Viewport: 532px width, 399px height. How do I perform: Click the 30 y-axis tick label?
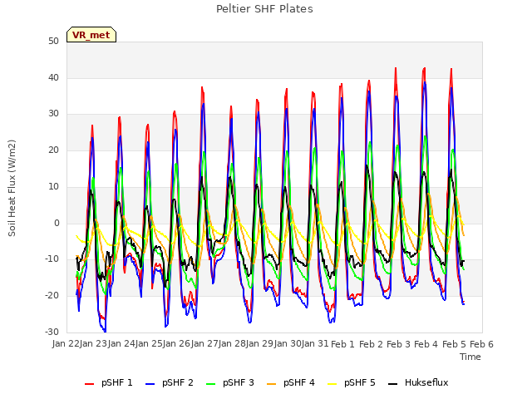[x=53, y=114]
